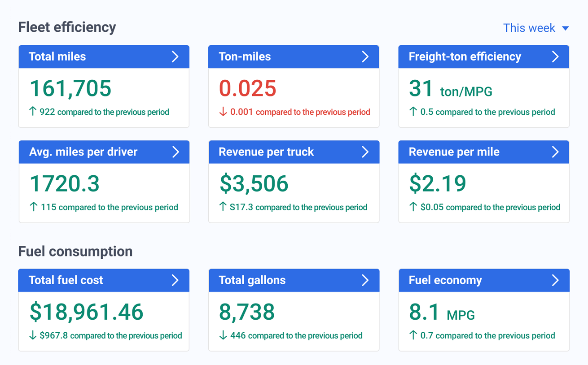Click the red down arrow on Total fuel cost
This screenshot has width=588, height=365.
[x=33, y=335]
